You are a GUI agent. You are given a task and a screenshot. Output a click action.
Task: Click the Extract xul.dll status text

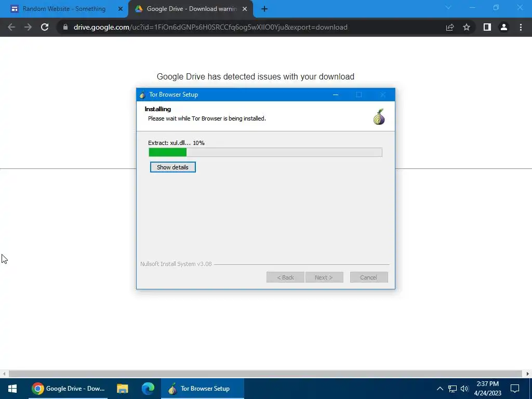[176, 143]
